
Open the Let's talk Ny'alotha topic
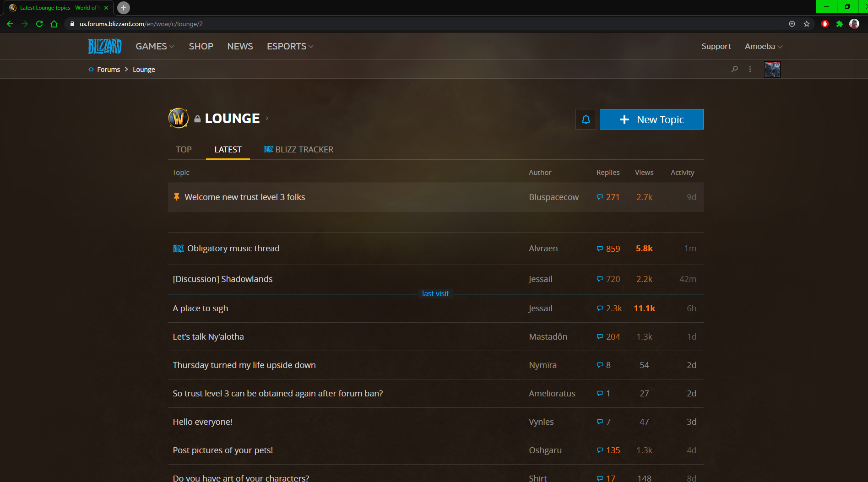pos(208,337)
